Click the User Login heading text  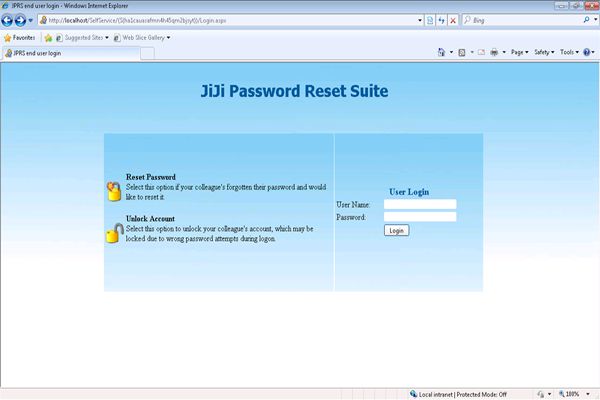(409, 192)
